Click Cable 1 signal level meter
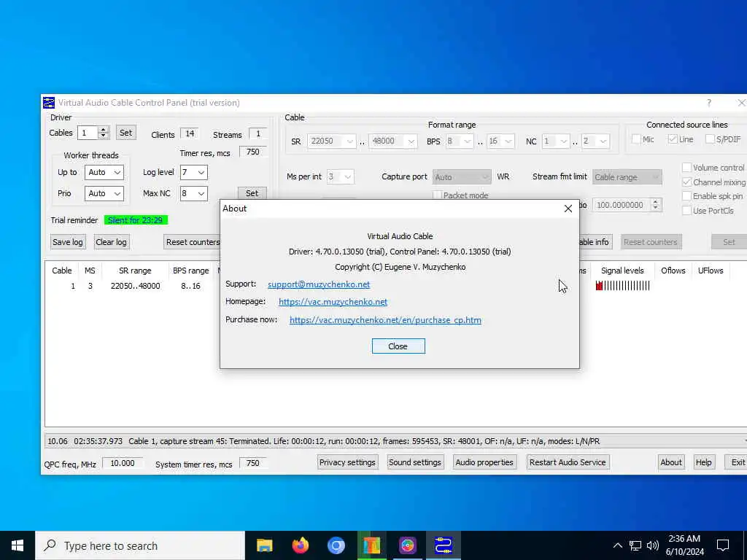The width and height of the screenshot is (747, 560). [x=623, y=286]
